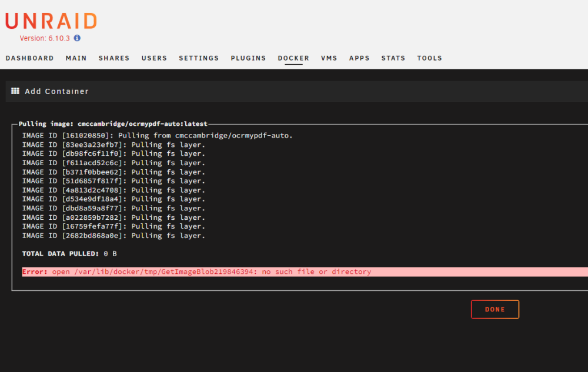
Task: Open the VMs tab
Action: coord(329,58)
